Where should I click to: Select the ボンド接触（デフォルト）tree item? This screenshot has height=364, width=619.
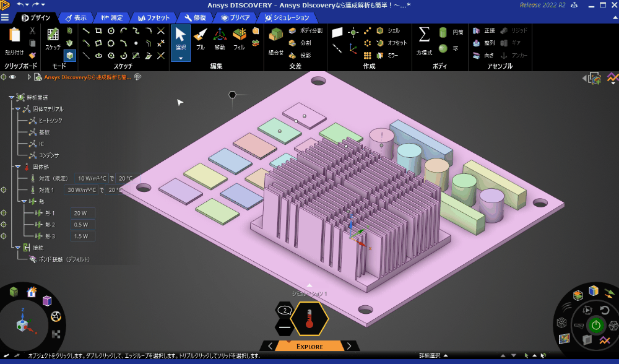(59, 259)
